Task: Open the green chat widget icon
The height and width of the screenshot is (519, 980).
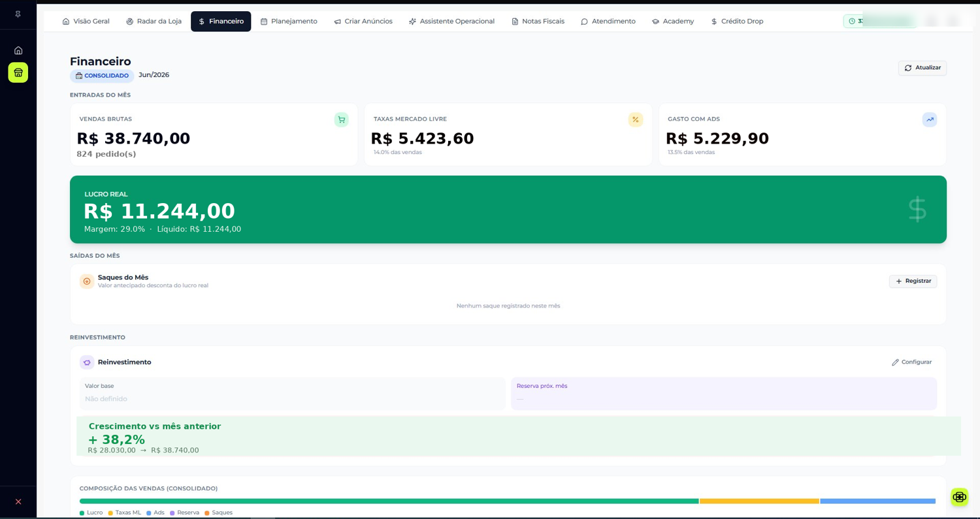Action: [x=959, y=497]
